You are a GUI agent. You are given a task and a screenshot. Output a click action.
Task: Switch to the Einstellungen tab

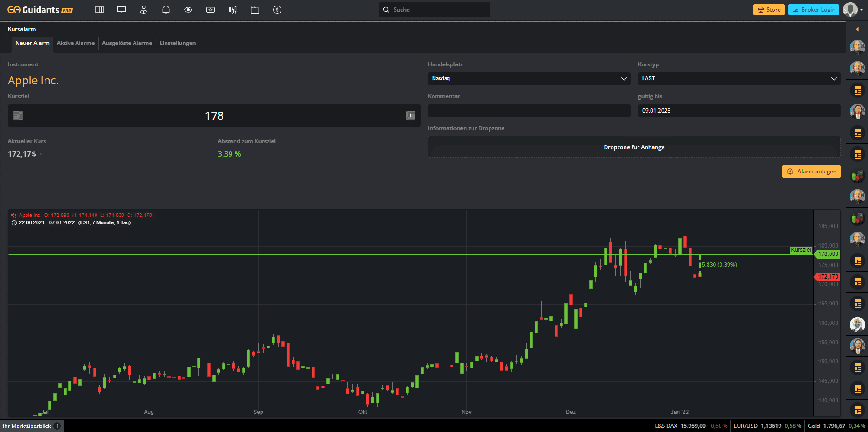point(178,43)
